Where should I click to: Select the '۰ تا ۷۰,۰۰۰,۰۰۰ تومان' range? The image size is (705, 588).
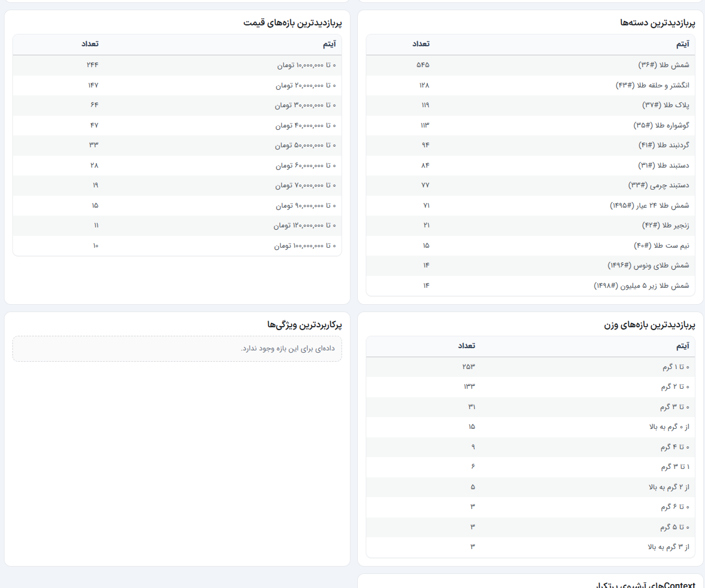coord(177,185)
